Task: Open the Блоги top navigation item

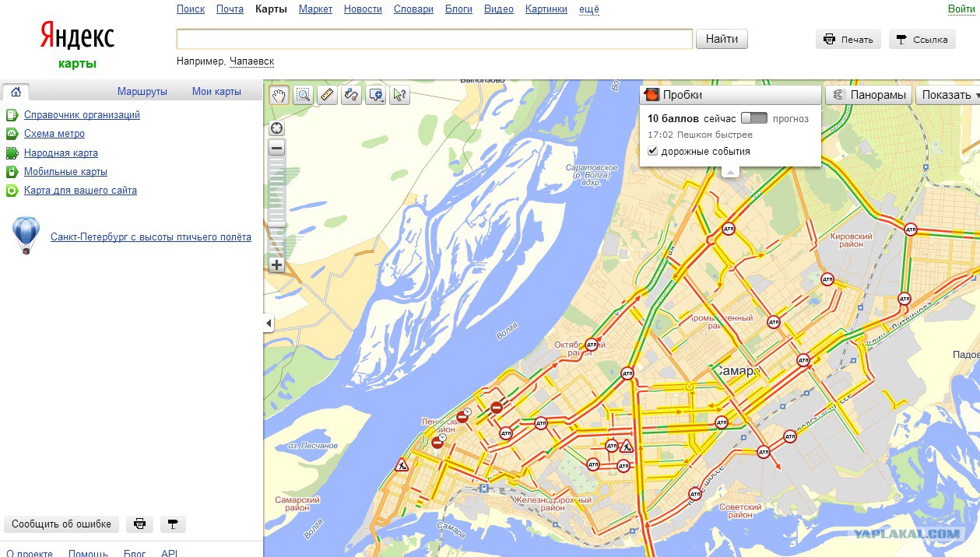Action: [458, 9]
